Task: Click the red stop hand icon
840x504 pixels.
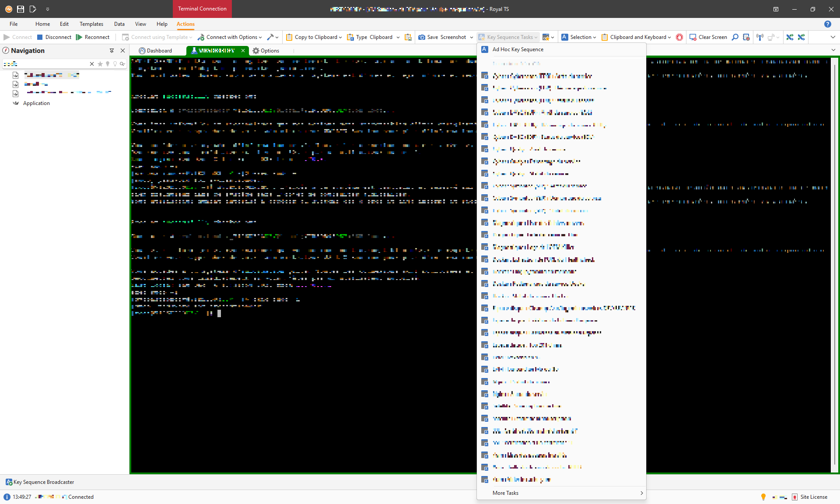Action: coord(679,37)
